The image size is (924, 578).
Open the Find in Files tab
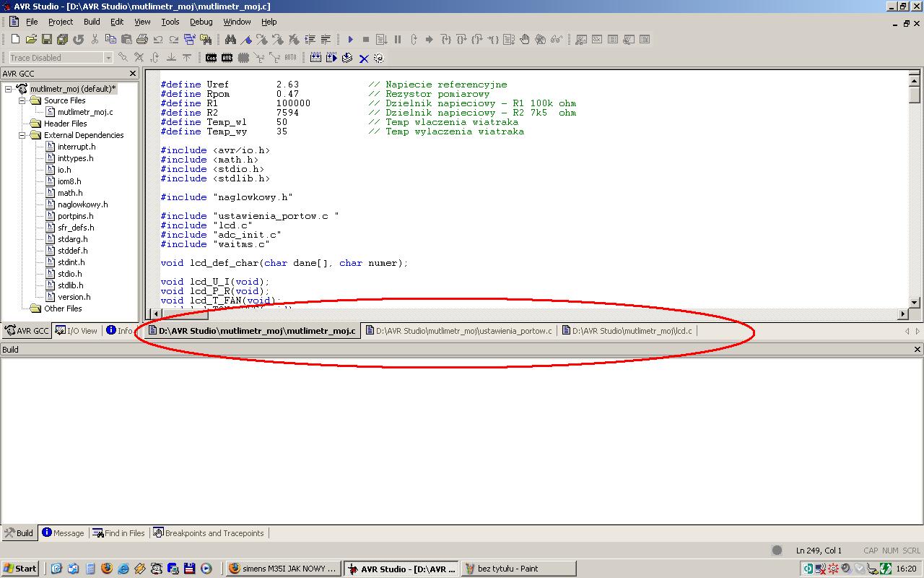[x=119, y=533]
